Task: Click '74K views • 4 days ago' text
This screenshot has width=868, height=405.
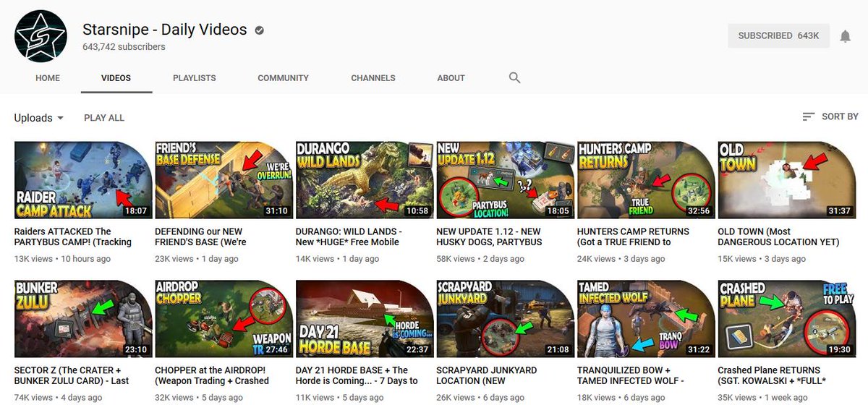Action: 59,398
